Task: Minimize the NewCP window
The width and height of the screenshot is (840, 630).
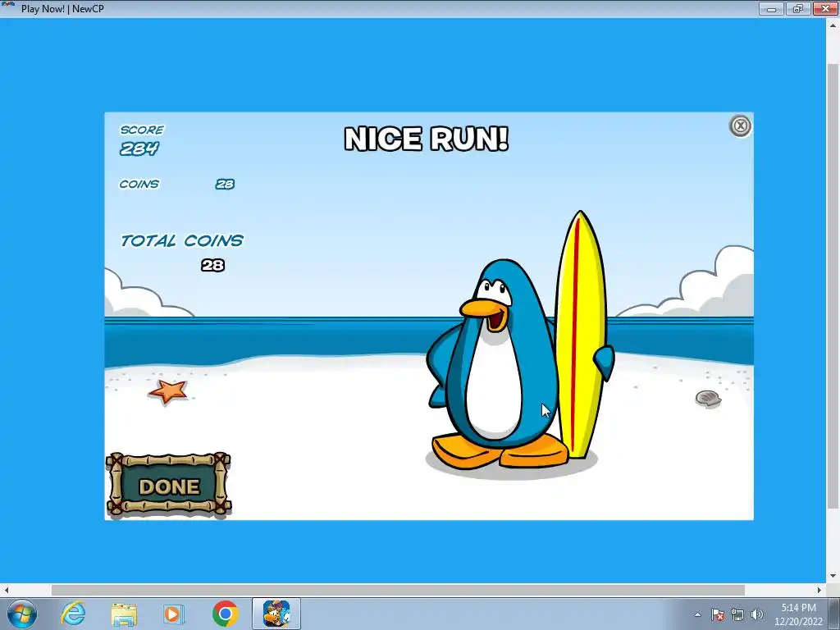Action: tap(771, 9)
